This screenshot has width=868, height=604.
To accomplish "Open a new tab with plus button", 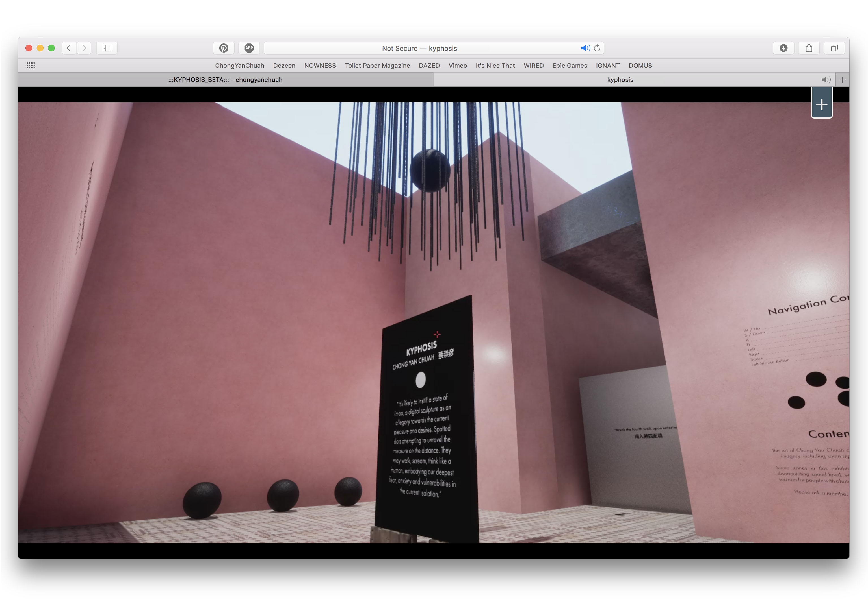I will tap(842, 80).
